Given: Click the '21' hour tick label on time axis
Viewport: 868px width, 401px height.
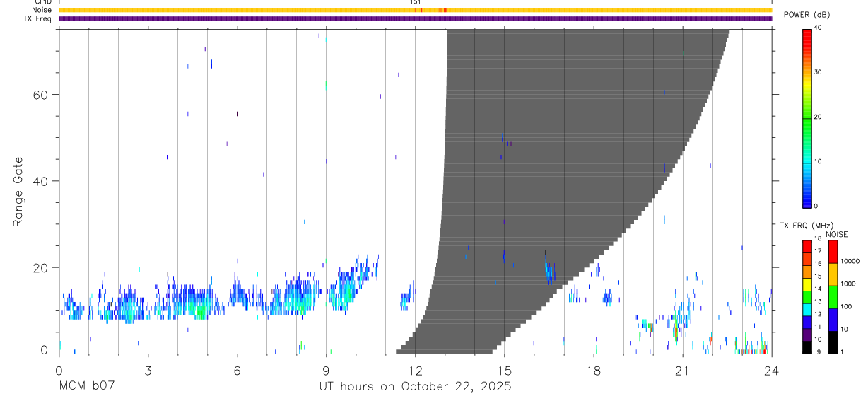Looking at the screenshot, I should [x=683, y=371].
